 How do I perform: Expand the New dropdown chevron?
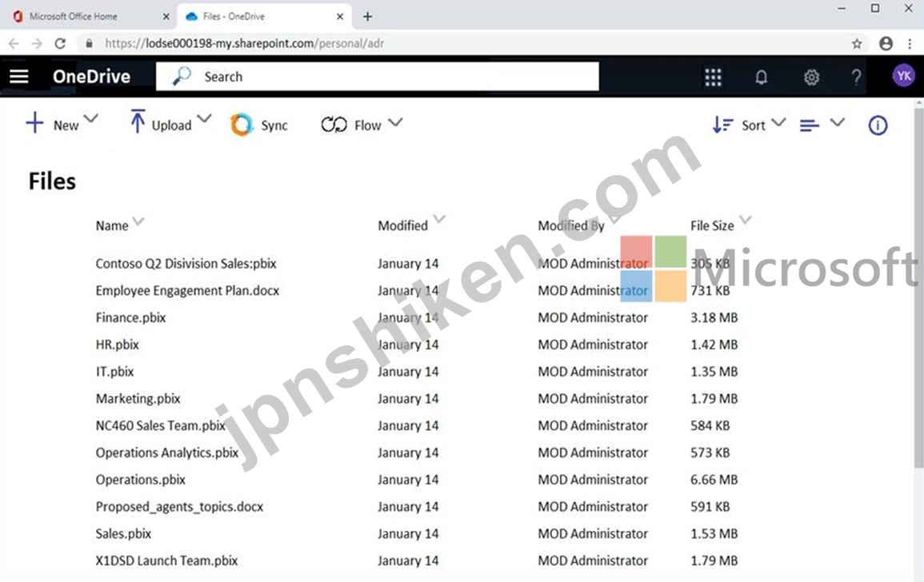pyautogui.click(x=90, y=118)
